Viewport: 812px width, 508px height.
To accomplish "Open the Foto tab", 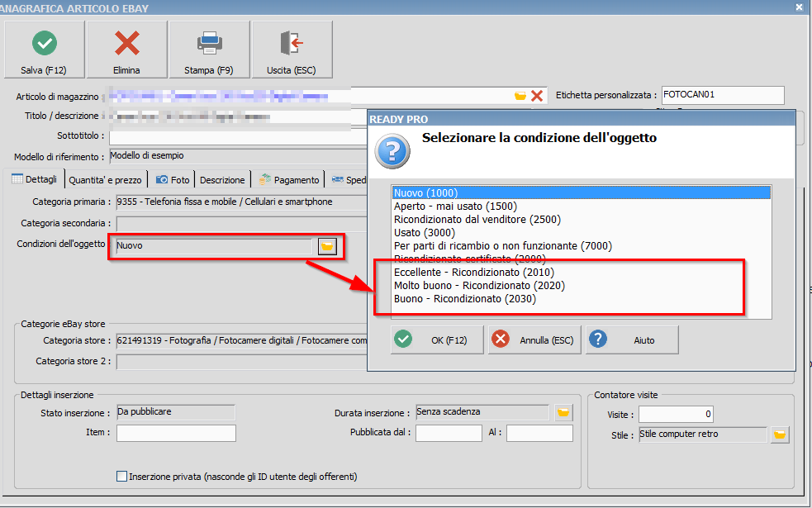I will [x=173, y=180].
